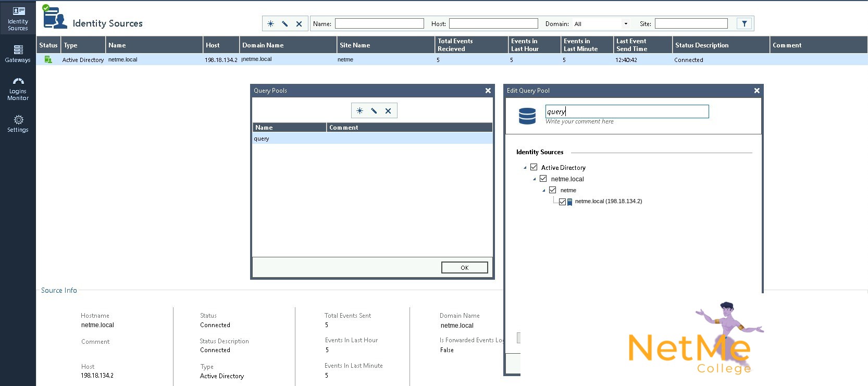868x386 pixels.
Task: Select the query row in Query Pools
Action: tap(372, 139)
